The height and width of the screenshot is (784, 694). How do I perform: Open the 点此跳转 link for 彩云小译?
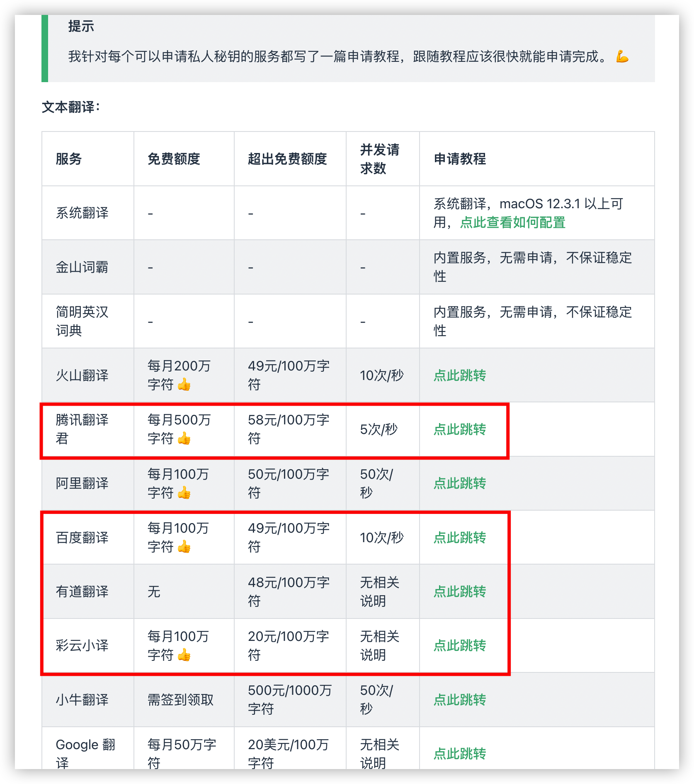coord(460,645)
